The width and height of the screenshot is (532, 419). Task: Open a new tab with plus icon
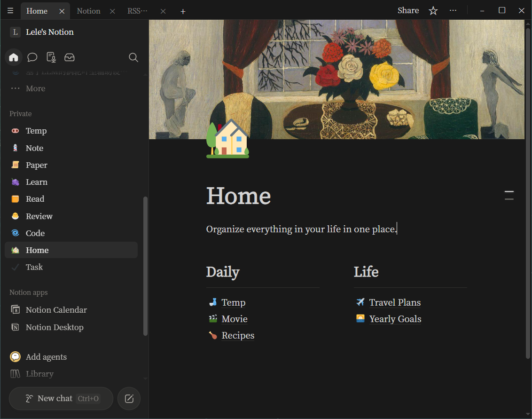[x=183, y=12]
